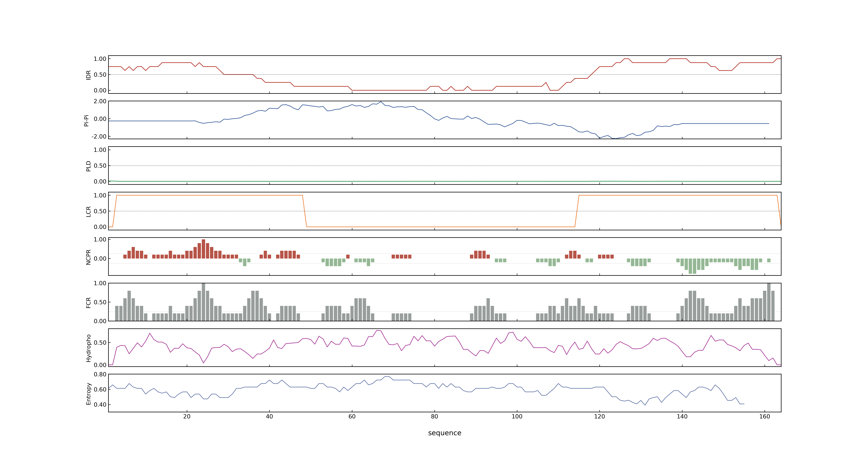The width and height of the screenshot is (868, 463).
Task: Click the 2.00 tick on Pi-Pi axis
Action: click(100, 101)
